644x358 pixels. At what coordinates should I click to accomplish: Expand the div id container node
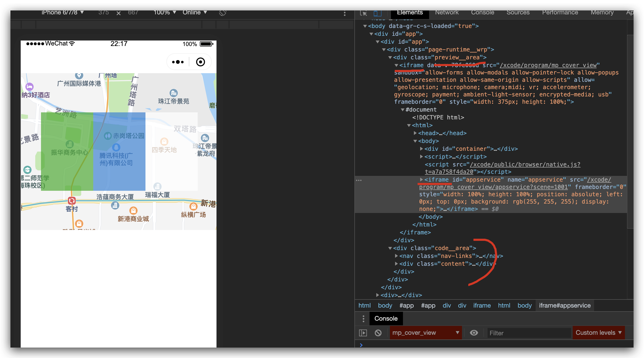point(421,149)
